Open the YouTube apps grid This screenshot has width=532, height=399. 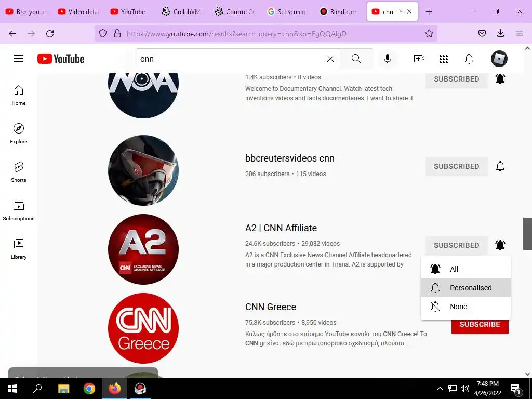(444, 59)
